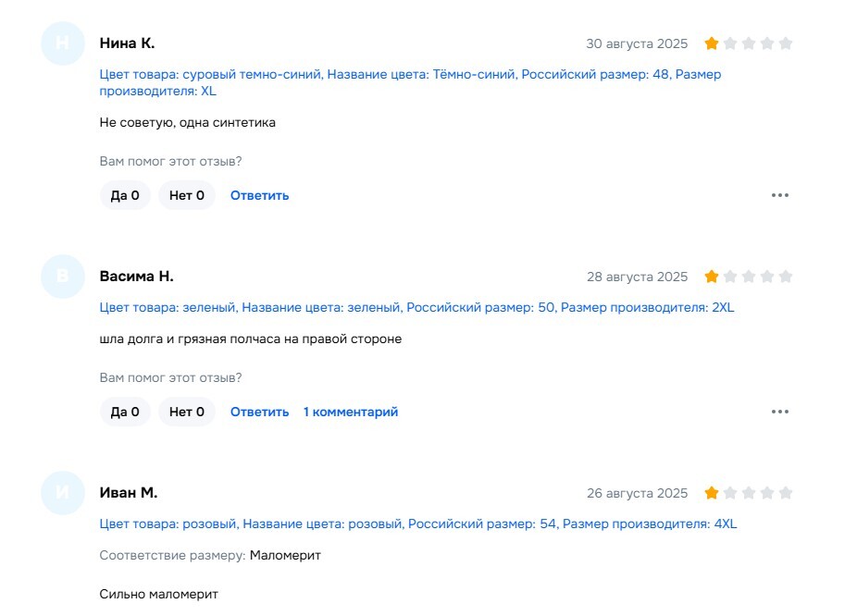Click the orange star in Иван М.'s rating

(712, 493)
